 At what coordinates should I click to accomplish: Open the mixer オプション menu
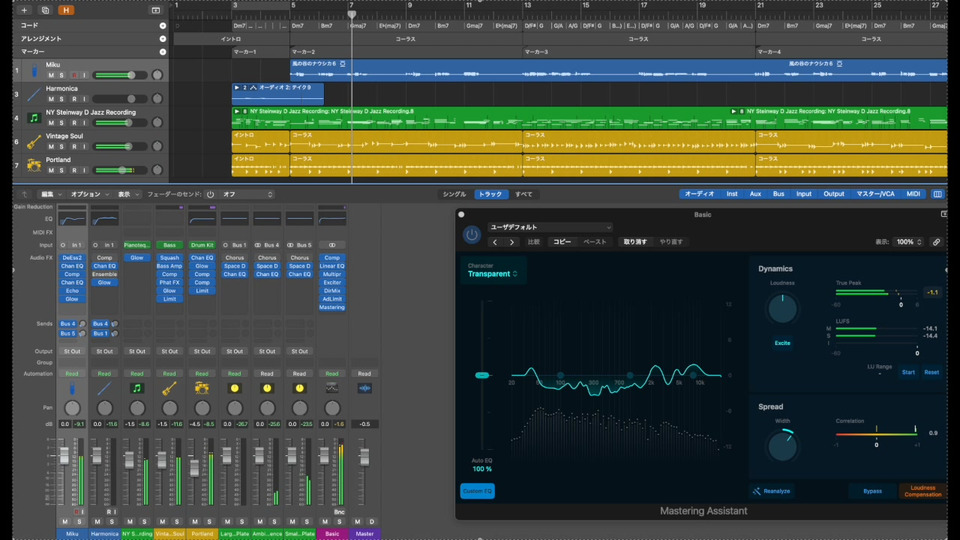(89, 194)
